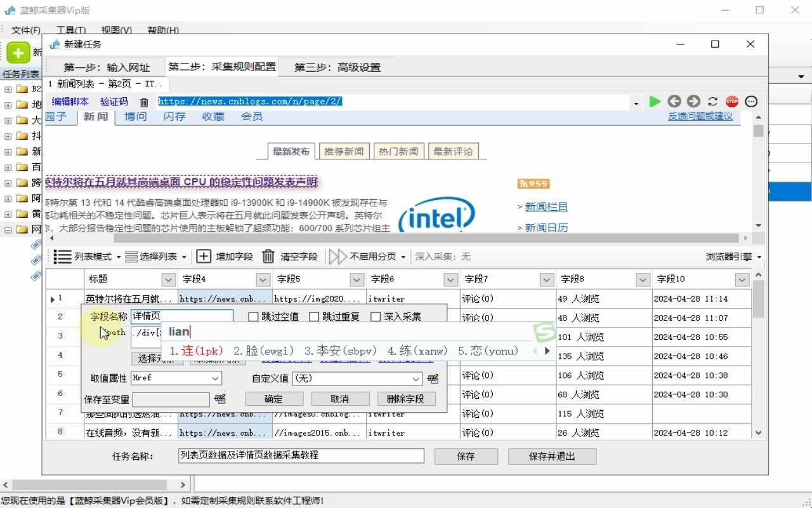点击省略号更多选项圆形图标
This screenshot has width=812, height=508.
pyautogui.click(x=750, y=101)
